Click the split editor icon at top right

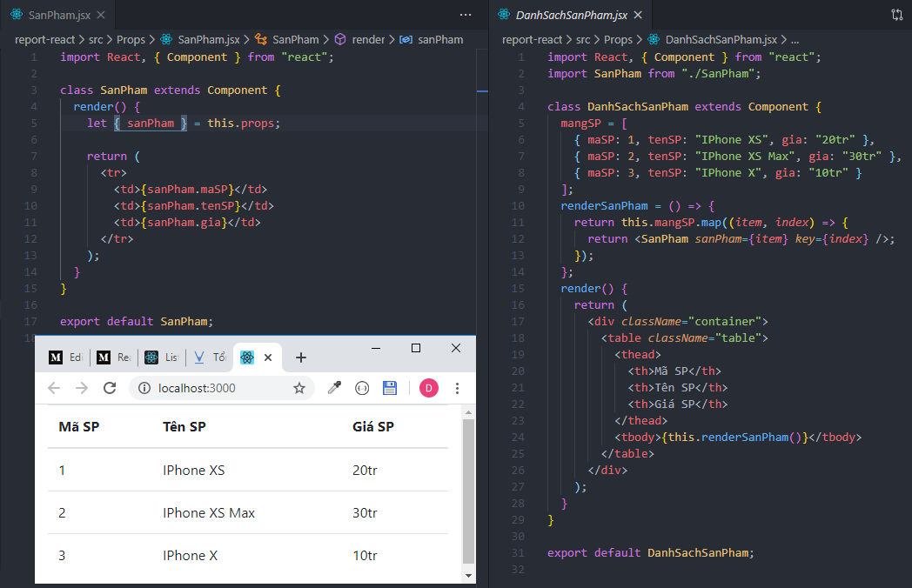click(899, 15)
